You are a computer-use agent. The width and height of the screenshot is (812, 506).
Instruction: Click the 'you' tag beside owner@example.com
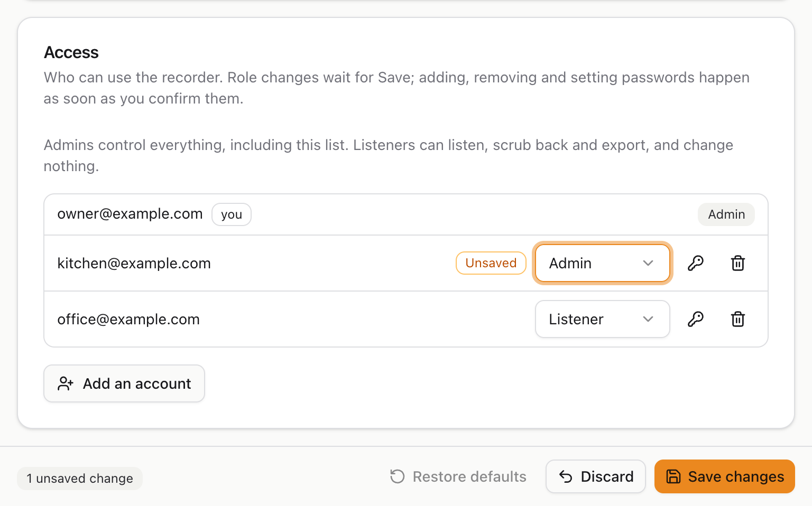click(232, 214)
